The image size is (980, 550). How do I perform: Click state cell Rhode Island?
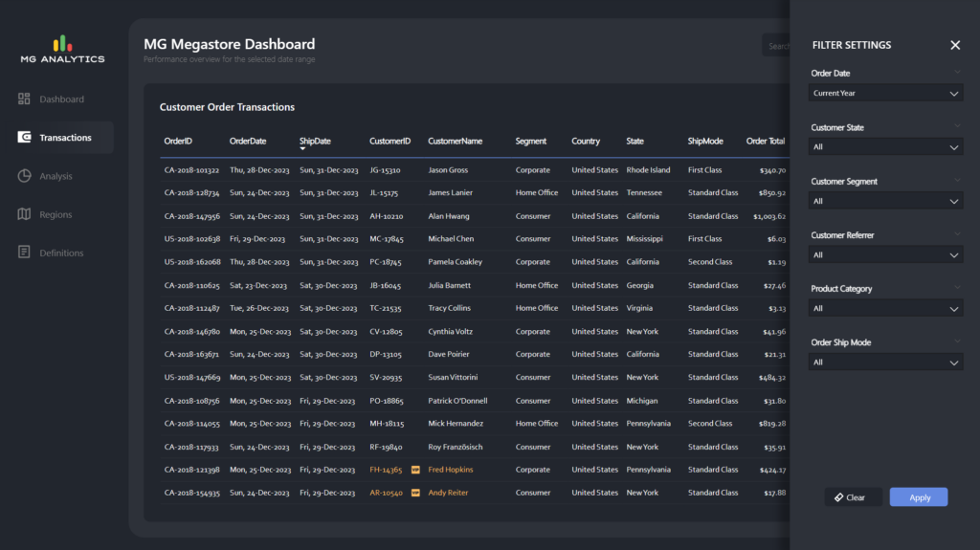pos(648,170)
